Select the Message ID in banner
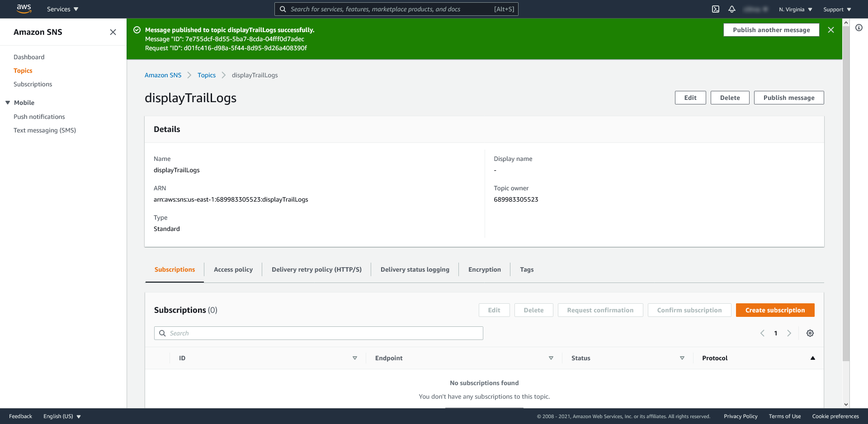Image resolution: width=868 pixels, height=424 pixels. 245,39
